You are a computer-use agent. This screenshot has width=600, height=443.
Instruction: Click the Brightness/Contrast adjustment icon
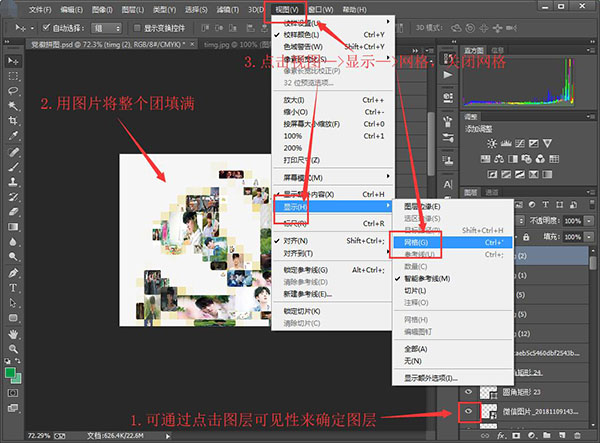click(492, 143)
